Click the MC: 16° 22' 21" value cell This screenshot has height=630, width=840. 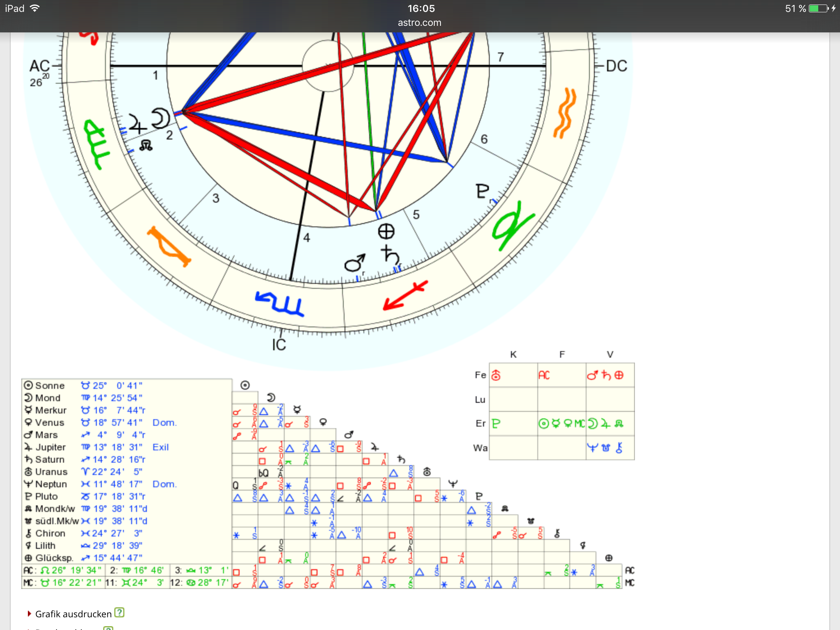coord(63,582)
